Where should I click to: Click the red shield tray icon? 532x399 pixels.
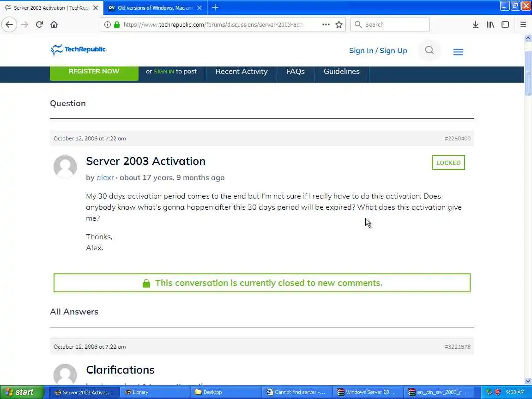[x=497, y=392]
